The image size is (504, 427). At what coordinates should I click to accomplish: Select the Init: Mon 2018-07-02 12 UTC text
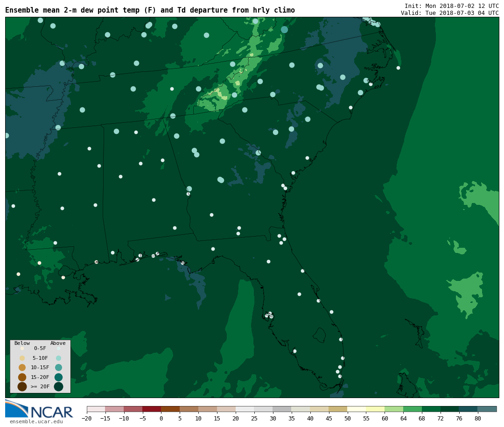point(452,6)
